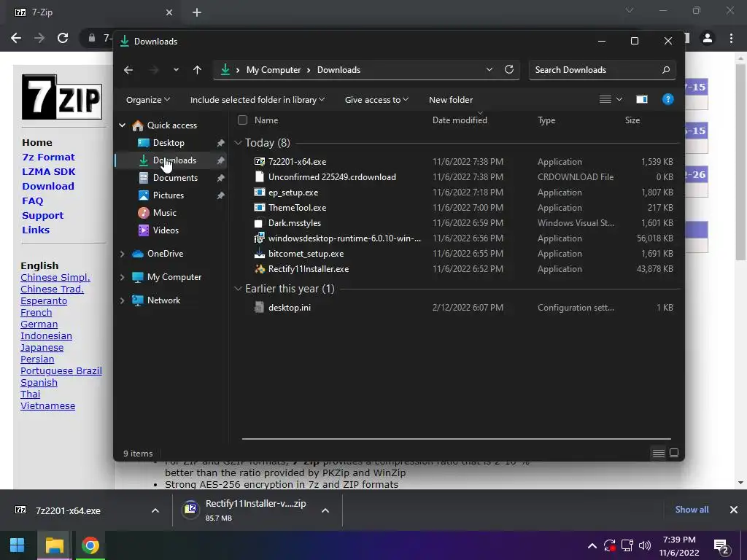Show hidden system tray icons
Viewport: 747px width, 560px height.
coord(592,545)
